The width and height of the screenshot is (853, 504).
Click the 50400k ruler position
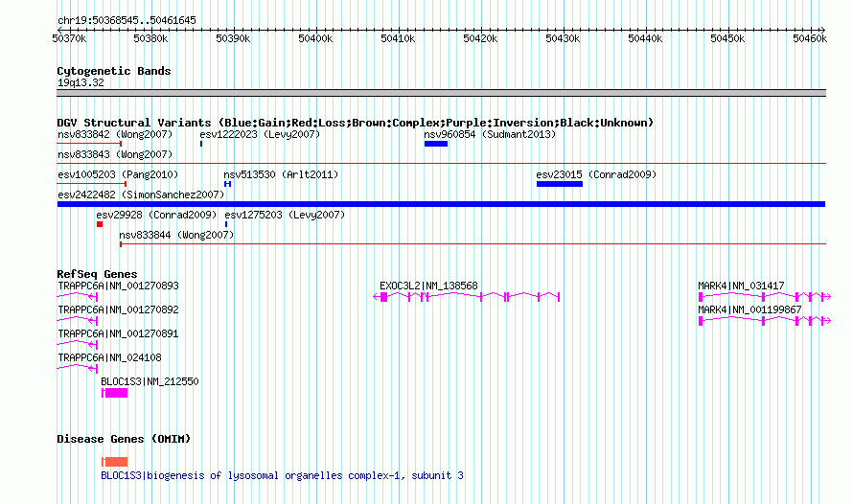click(315, 38)
